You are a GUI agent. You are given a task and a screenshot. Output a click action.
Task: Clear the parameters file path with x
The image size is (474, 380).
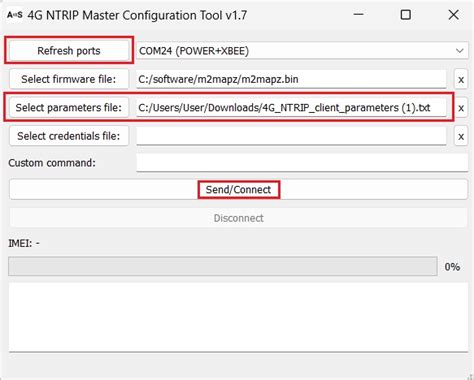pos(461,108)
